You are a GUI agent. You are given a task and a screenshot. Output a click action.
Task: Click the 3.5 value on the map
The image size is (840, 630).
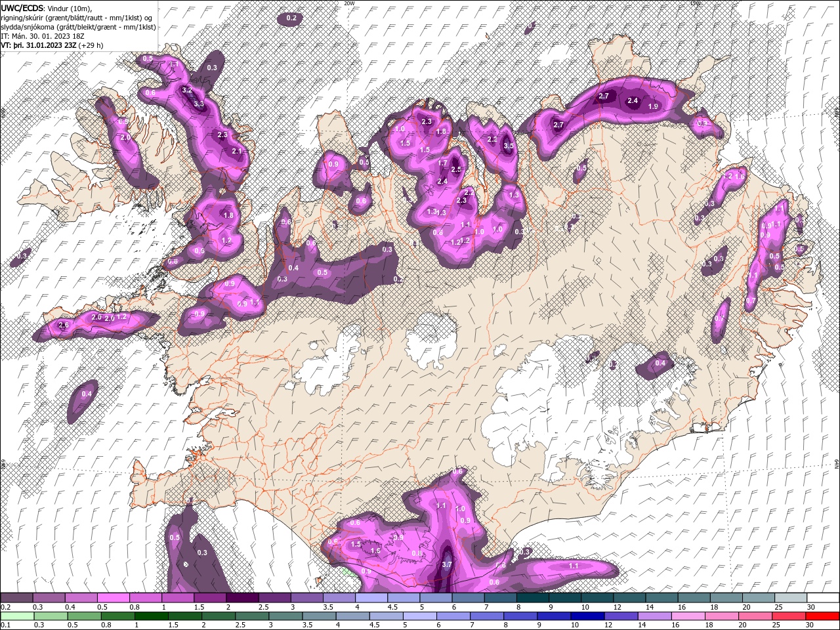[508, 146]
